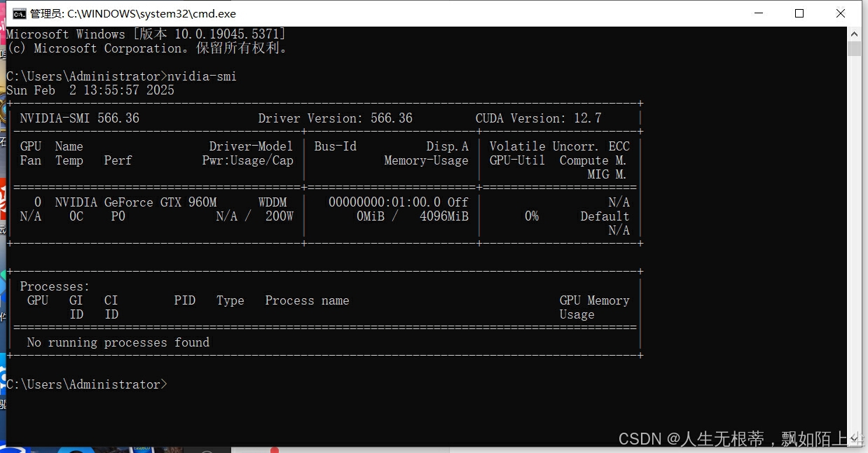Click the 'NVIDIA-SMI 566.36' text
This screenshot has width=868, height=453.
click(79, 118)
